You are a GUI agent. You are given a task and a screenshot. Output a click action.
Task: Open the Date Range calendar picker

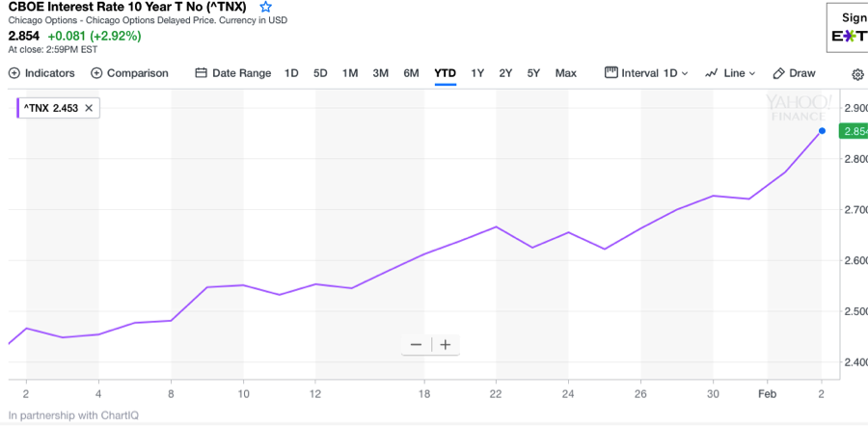pyautogui.click(x=232, y=73)
